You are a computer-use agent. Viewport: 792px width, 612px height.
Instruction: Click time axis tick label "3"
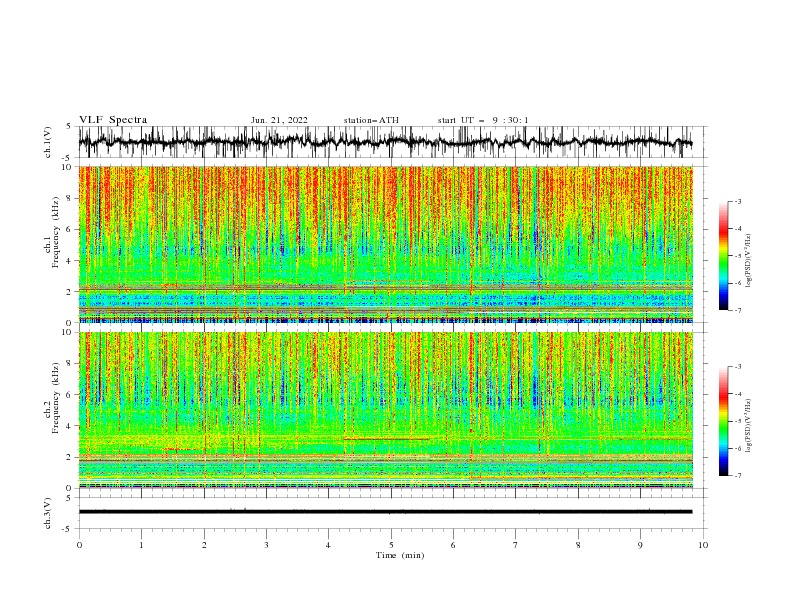pyautogui.click(x=266, y=545)
